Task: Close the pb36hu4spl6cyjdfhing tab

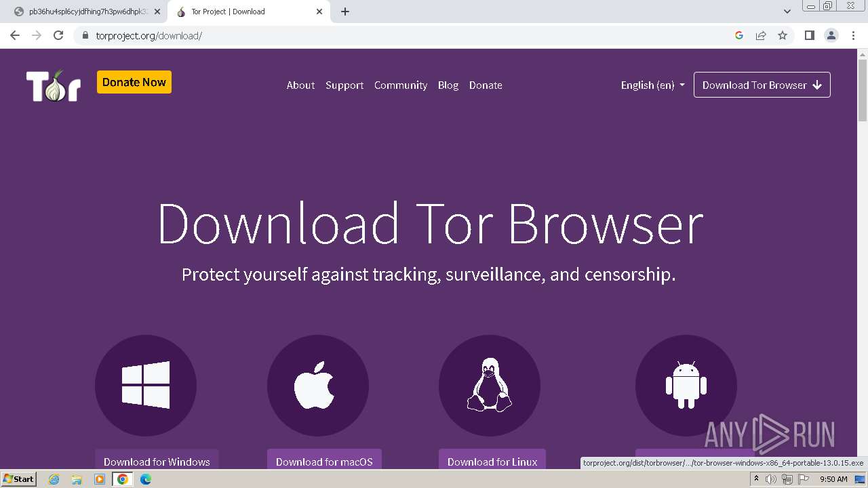Action: point(157,12)
